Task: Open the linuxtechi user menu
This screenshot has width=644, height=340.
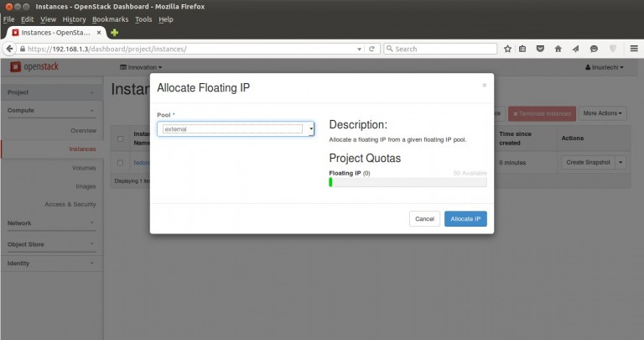Action: (604, 66)
